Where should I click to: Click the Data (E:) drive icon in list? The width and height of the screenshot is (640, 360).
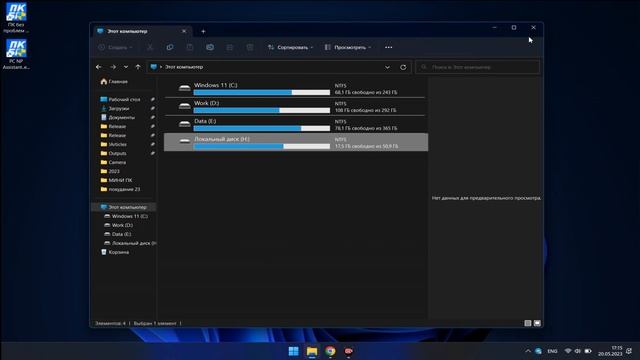[184, 124]
